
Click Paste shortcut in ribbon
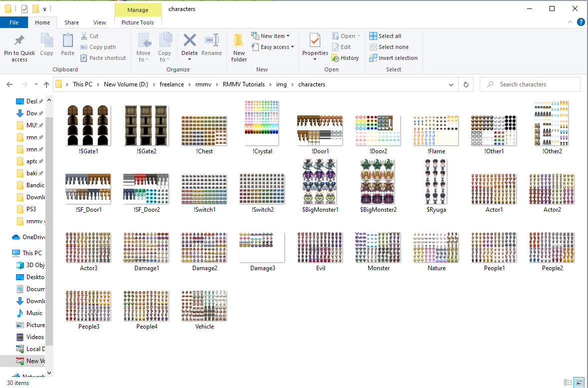pyautogui.click(x=103, y=58)
